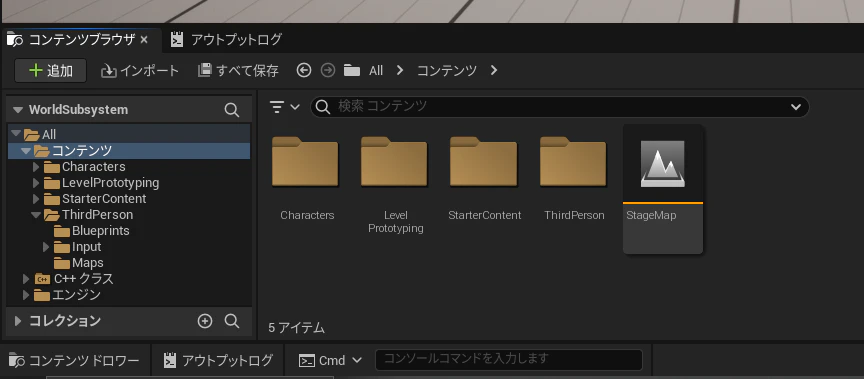
Task: Collapse the WorldSubsystem sources header
Action: click(x=18, y=110)
